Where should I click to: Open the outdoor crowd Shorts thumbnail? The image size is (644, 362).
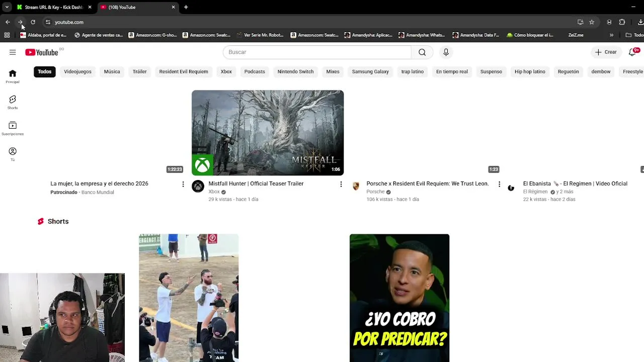tap(189, 298)
